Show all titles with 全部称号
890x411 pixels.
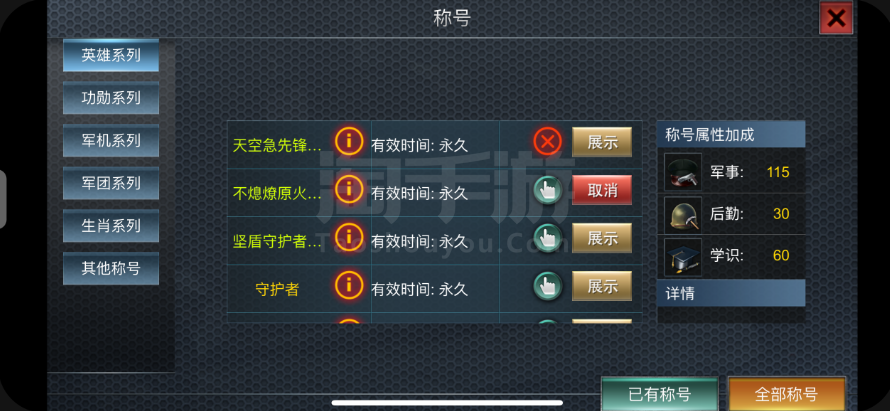(786, 394)
